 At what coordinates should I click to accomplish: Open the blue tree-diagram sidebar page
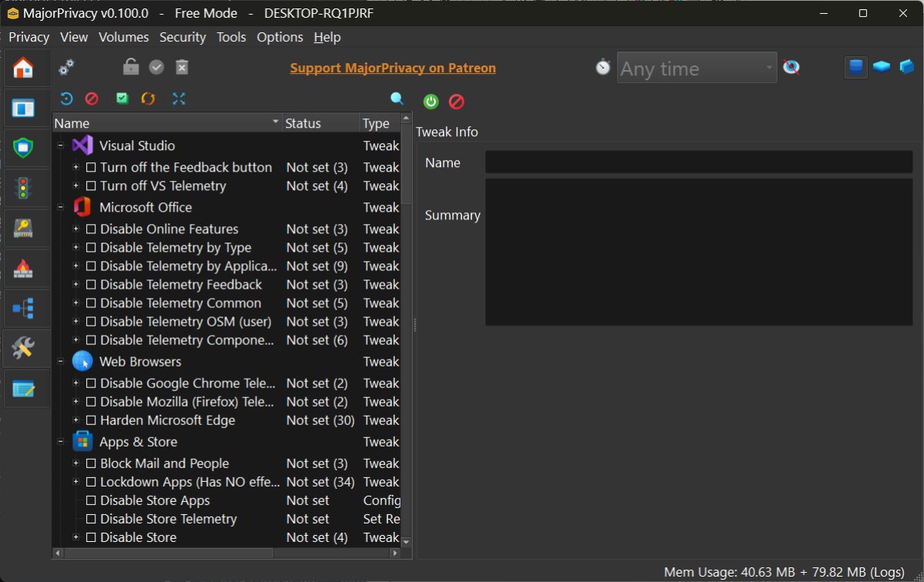click(x=23, y=309)
